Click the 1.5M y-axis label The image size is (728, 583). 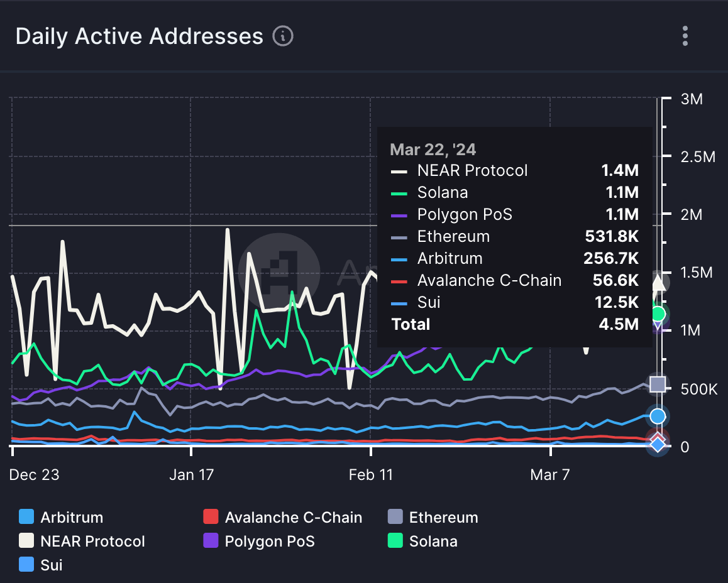[696, 272]
